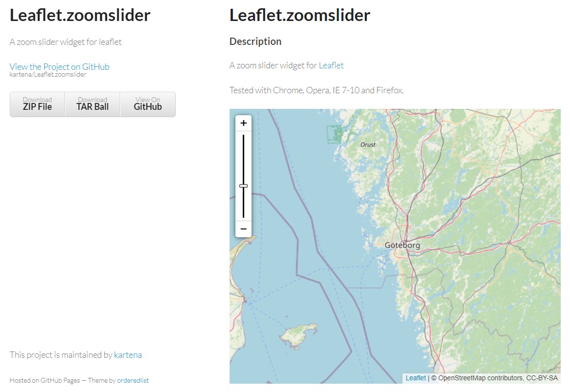Open the View the Project on GitHub link
570x392 pixels.
[x=59, y=66]
